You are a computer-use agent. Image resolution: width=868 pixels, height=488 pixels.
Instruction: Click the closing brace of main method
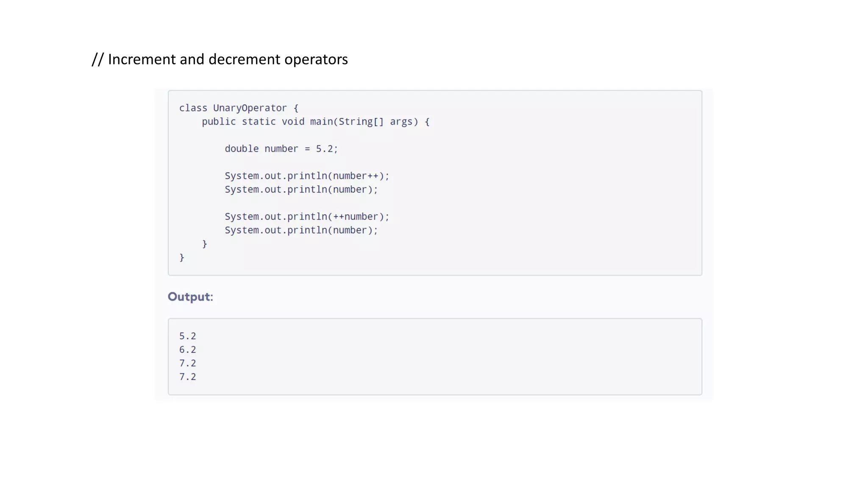[205, 244]
